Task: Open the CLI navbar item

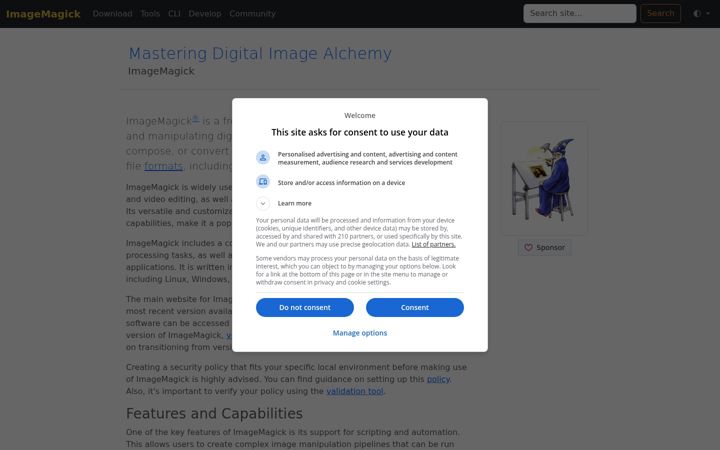Action: pyautogui.click(x=174, y=14)
